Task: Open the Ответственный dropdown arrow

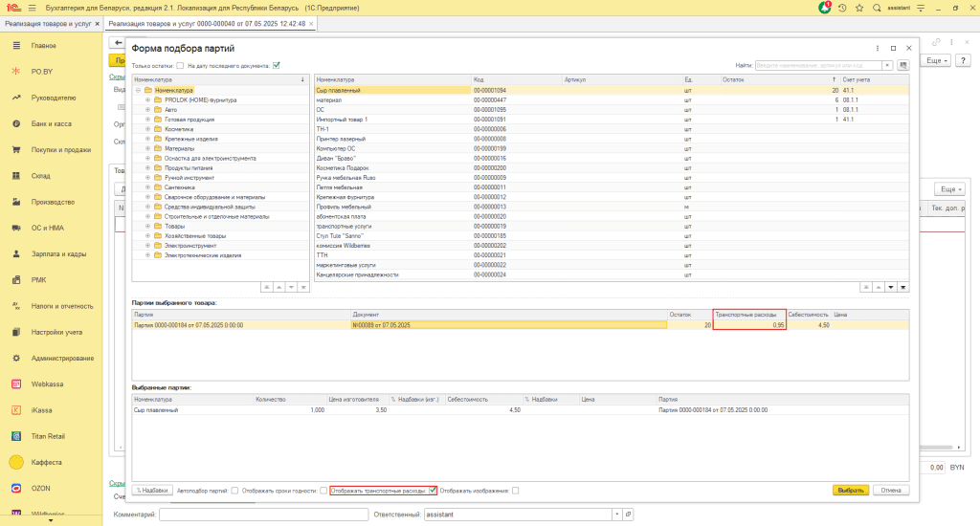Action: click(x=617, y=515)
